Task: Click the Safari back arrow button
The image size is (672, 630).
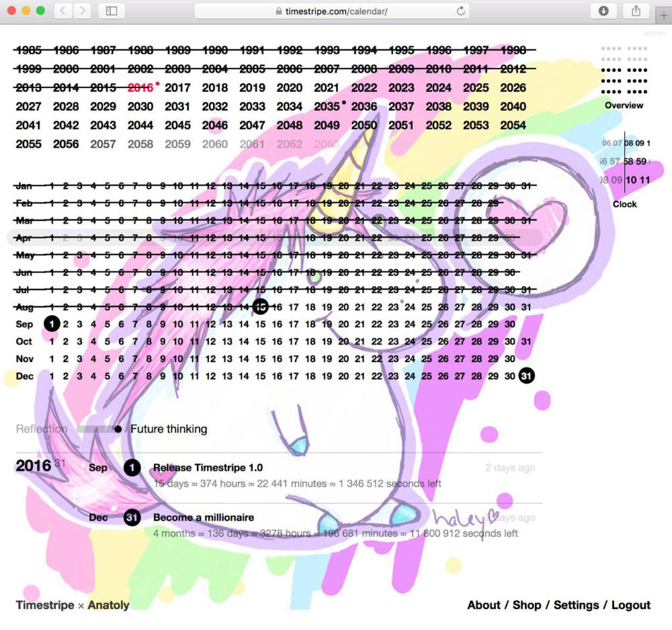Action: [62, 11]
